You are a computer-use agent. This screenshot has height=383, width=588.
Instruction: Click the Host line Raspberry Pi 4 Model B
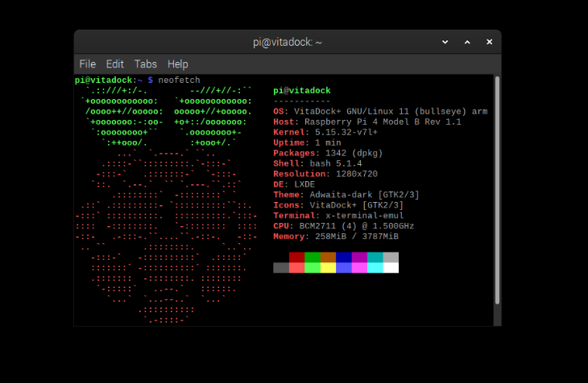367,121
